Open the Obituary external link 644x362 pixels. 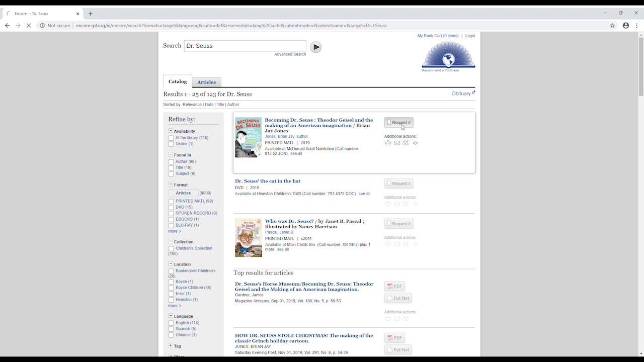pyautogui.click(x=463, y=94)
